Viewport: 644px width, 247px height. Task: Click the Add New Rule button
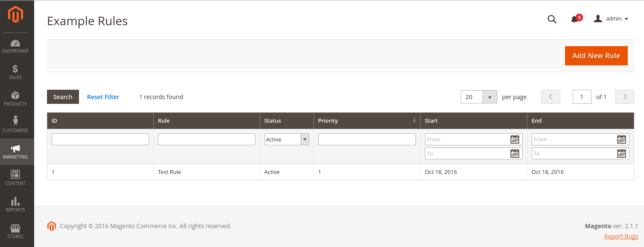596,56
